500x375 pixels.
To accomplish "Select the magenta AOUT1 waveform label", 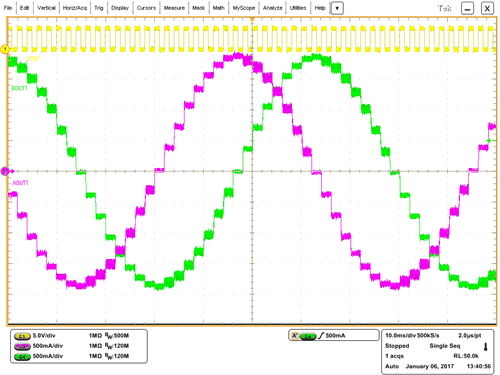I will coord(20,183).
